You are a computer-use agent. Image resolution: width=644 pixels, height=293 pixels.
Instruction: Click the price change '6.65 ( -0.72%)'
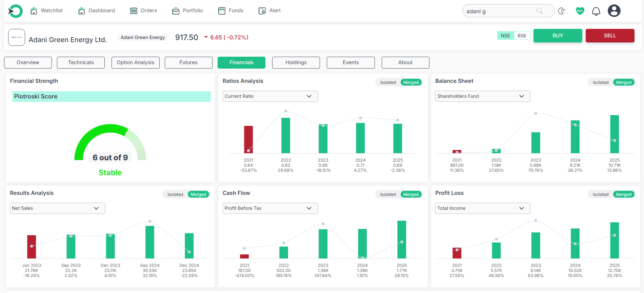pyautogui.click(x=229, y=37)
